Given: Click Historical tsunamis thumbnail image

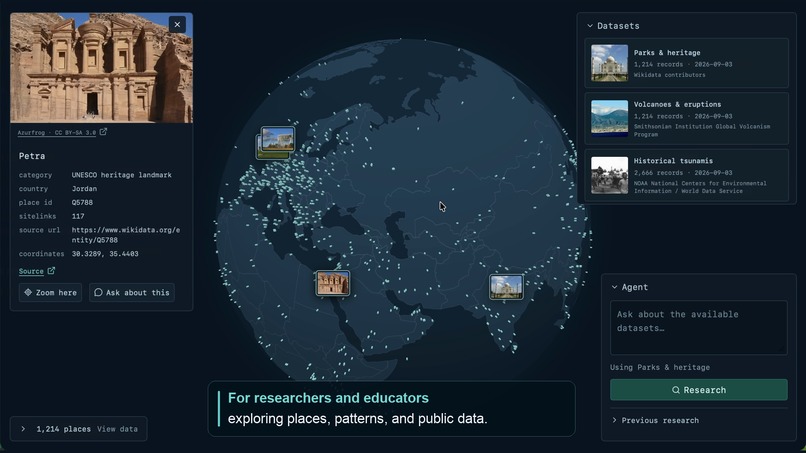Looking at the screenshot, I should tap(609, 175).
